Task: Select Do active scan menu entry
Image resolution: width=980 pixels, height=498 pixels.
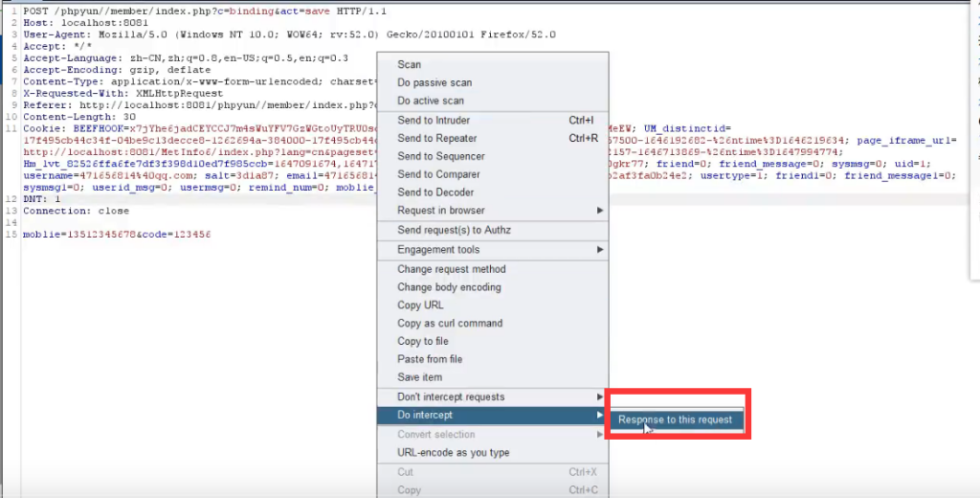Action: tap(493, 101)
